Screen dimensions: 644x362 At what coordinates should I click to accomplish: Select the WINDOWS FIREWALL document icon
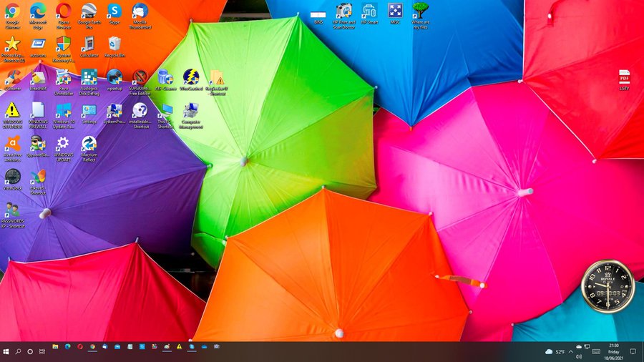38,116
